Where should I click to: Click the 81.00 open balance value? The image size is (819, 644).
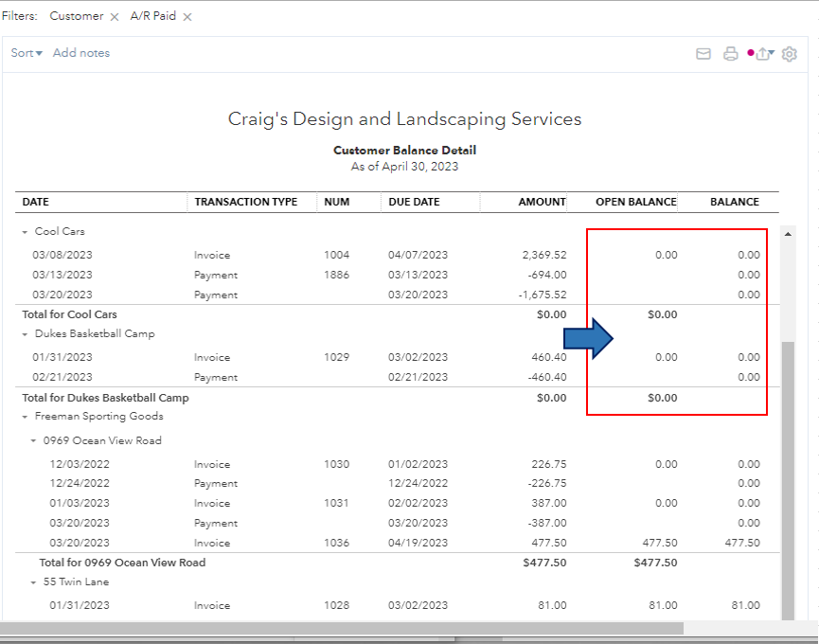tap(663, 605)
